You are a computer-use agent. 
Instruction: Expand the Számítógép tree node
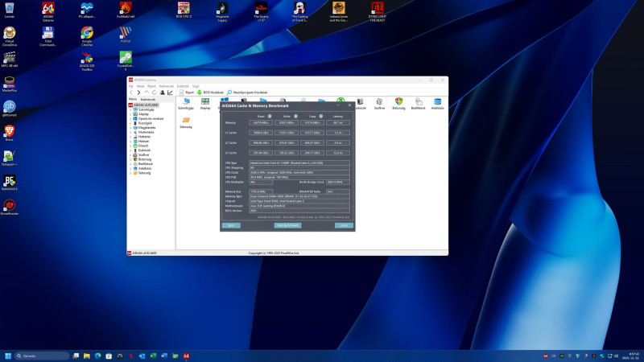click(x=132, y=110)
